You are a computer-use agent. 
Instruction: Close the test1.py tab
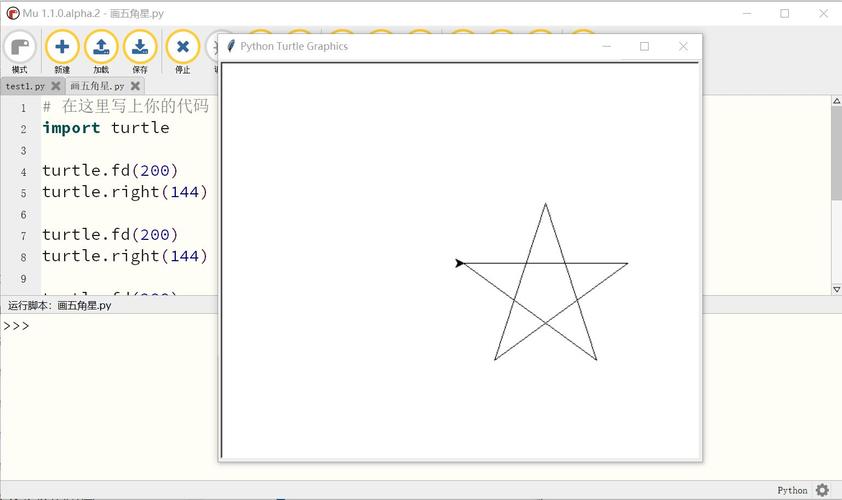coord(55,86)
